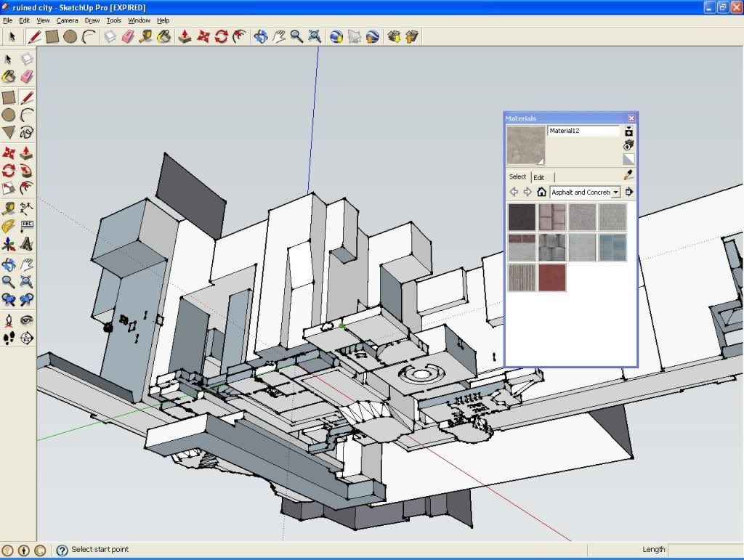Go to the Next view
This screenshot has width=744, height=560.
27,300
